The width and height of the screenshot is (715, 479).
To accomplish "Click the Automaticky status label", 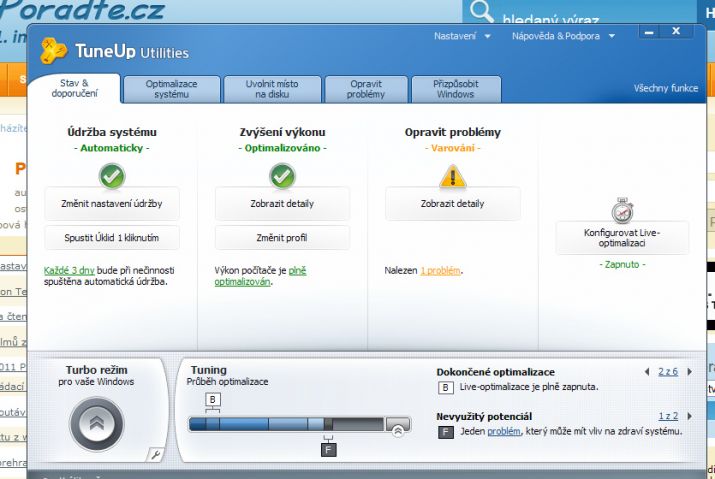I will pos(112,148).
